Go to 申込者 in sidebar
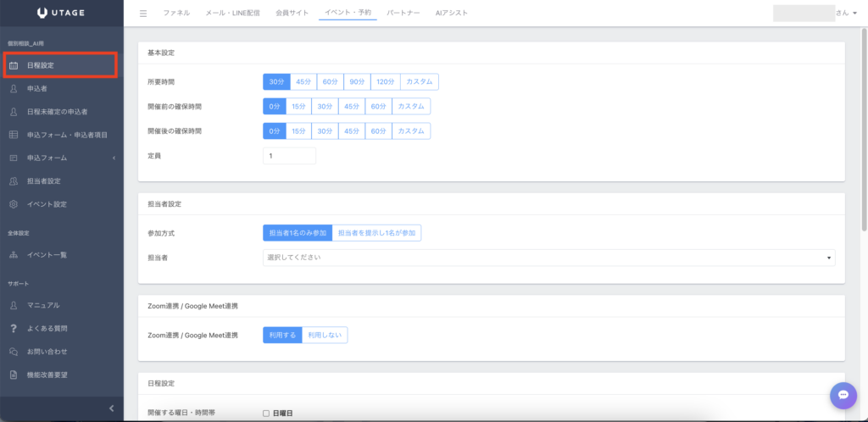Image resolution: width=868 pixels, height=422 pixels. click(x=62, y=88)
